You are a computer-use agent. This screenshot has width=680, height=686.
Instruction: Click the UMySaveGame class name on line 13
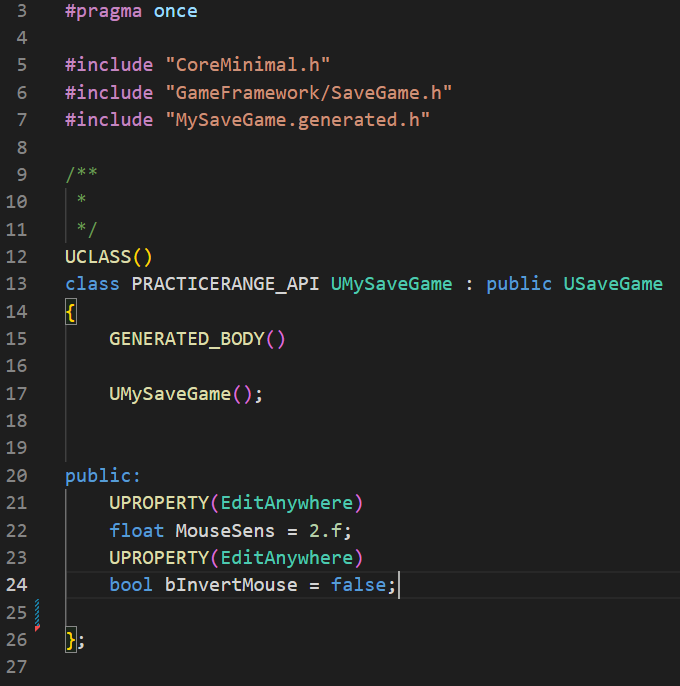click(392, 284)
